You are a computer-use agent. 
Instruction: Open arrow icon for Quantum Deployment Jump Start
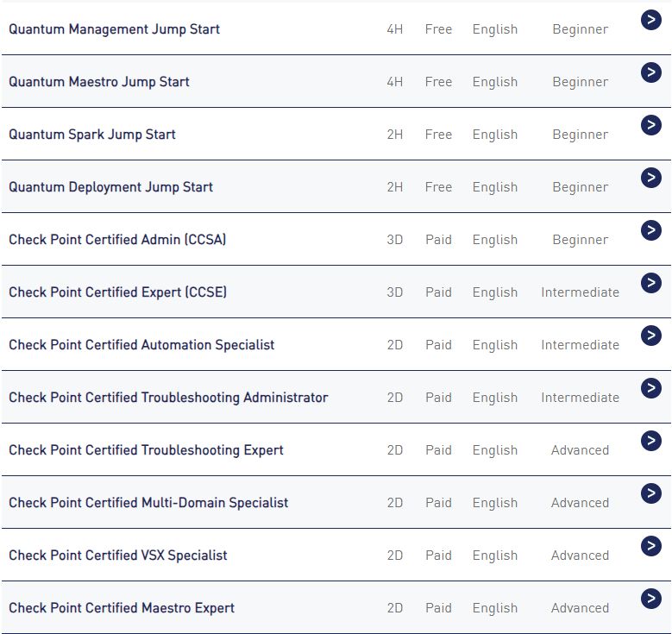tap(651, 178)
